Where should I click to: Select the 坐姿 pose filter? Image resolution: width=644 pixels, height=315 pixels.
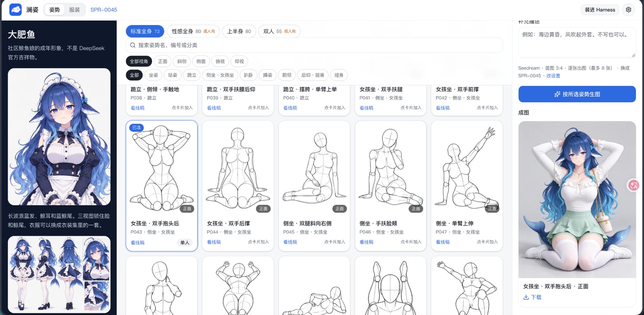[x=153, y=75]
